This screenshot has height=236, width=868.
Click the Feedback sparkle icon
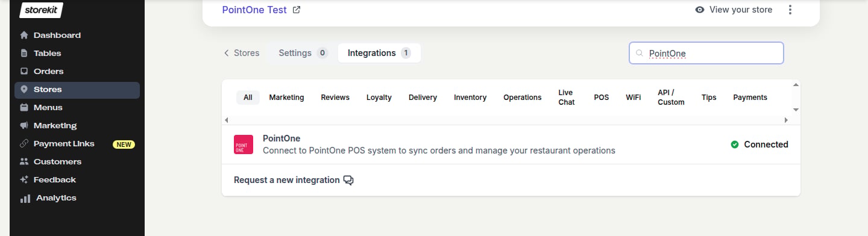(24, 179)
